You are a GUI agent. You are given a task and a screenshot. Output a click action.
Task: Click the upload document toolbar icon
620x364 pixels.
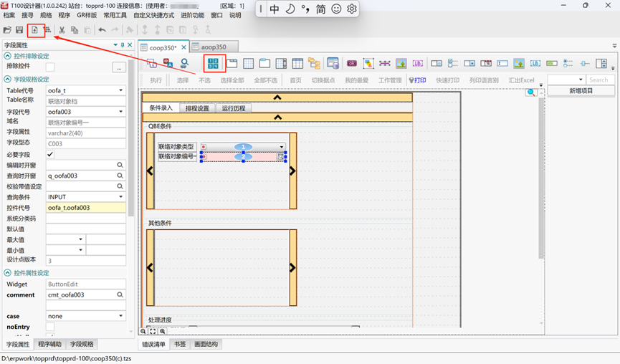[35, 30]
